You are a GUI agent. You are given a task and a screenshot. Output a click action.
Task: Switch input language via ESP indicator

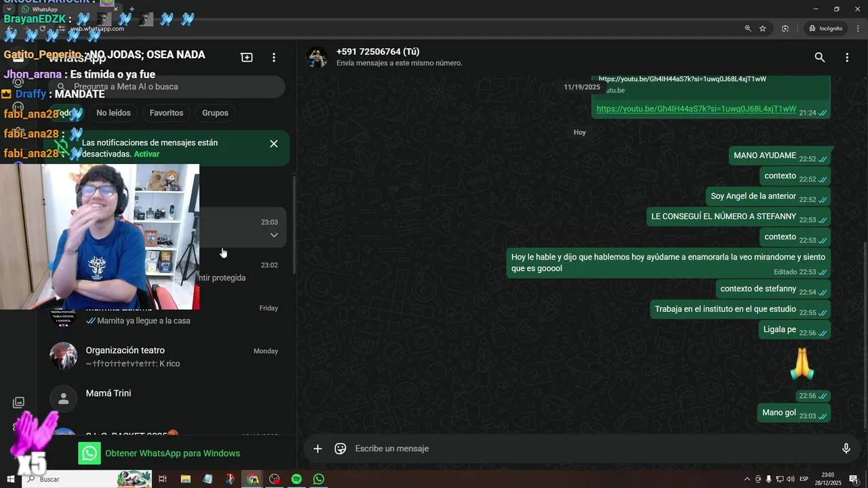(x=804, y=479)
